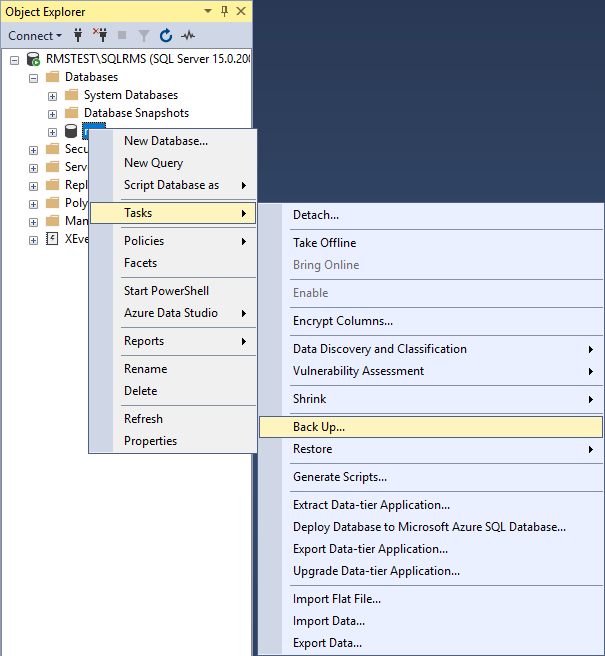The width and height of the screenshot is (605, 656).
Task: Choose Back Up... menu item
Action: (431, 427)
